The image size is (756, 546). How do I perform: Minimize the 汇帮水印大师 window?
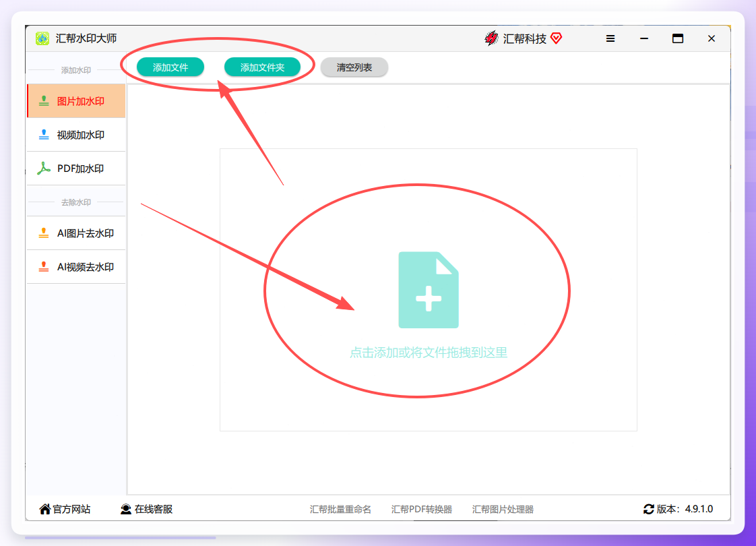(x=644, y=38)
